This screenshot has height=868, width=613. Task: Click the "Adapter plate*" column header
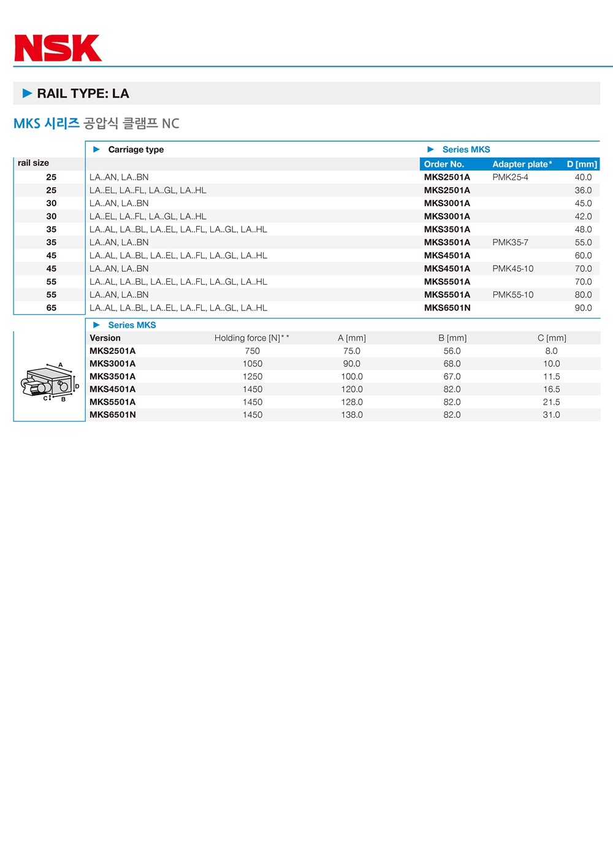pos(522,164)
